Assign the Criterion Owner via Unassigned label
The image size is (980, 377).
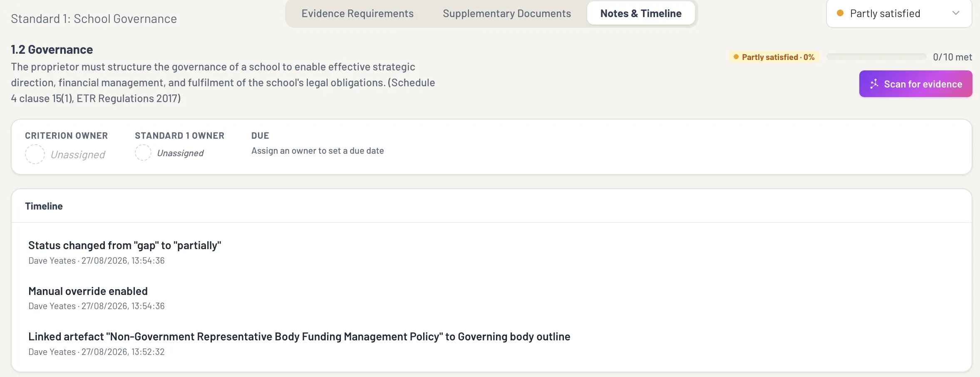pyautogui.click(x=78, y=155)
